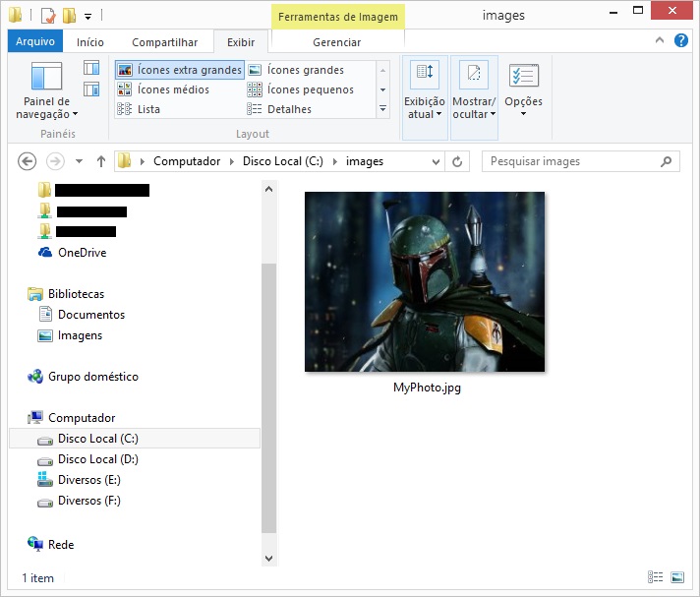The width and height of the screenshot is (700, 597).
Task: Click Properties icon in quick access toolbar
Action: tap(48, 16)
